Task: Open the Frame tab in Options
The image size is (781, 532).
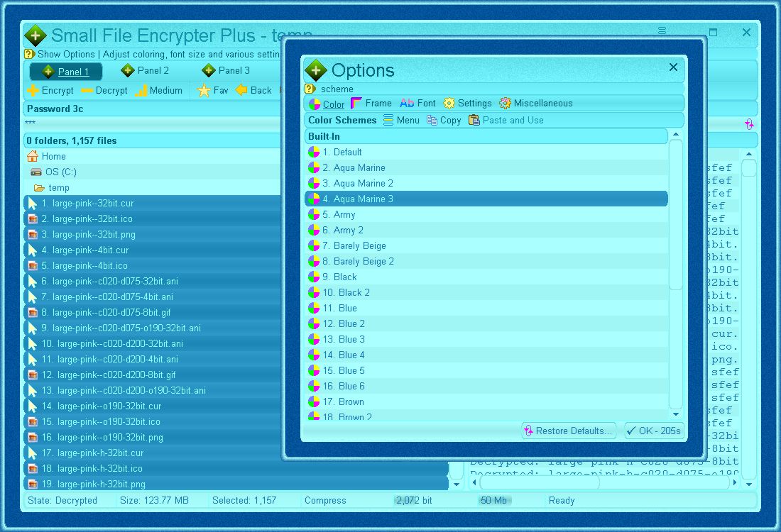Action: click(371, 104)
